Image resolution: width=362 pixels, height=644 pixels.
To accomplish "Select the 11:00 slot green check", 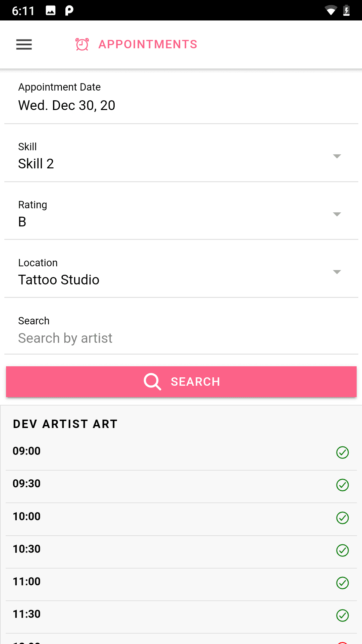I will pyautogui.click(x=342, y=583).
